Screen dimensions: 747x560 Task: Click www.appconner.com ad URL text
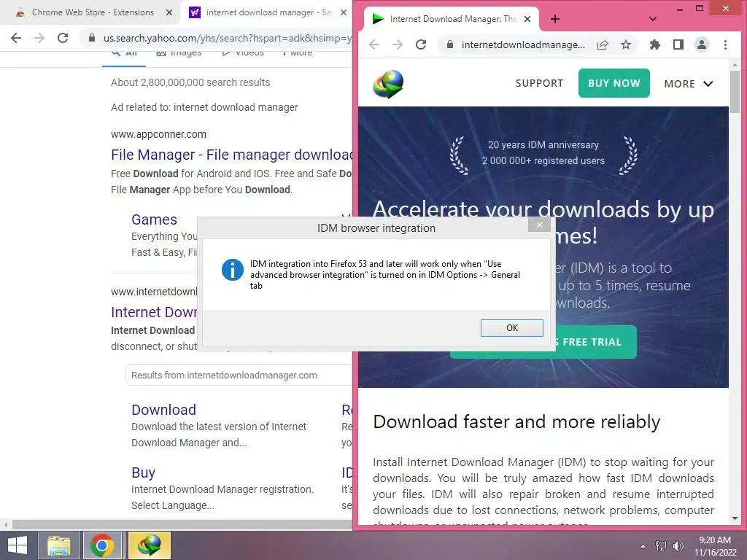[x=158, y=134]
